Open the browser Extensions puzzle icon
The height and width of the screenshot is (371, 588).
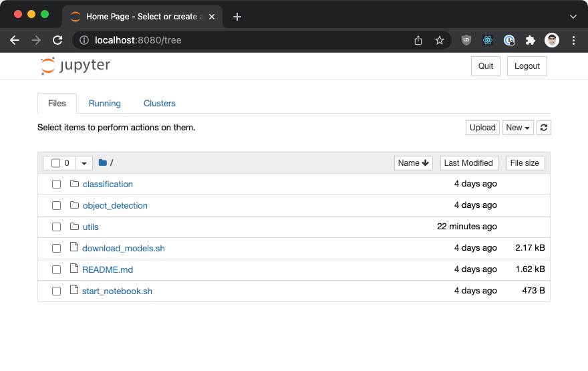point(531,40)
